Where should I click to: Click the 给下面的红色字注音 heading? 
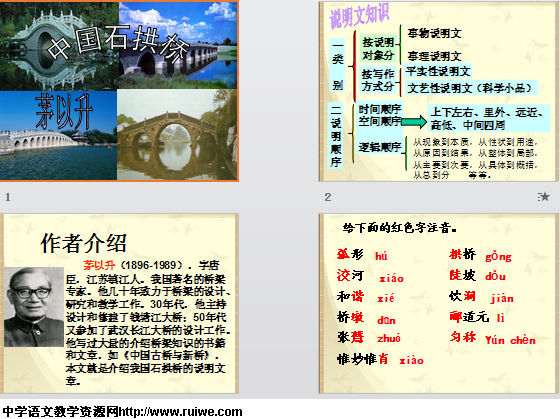point(400,228)
